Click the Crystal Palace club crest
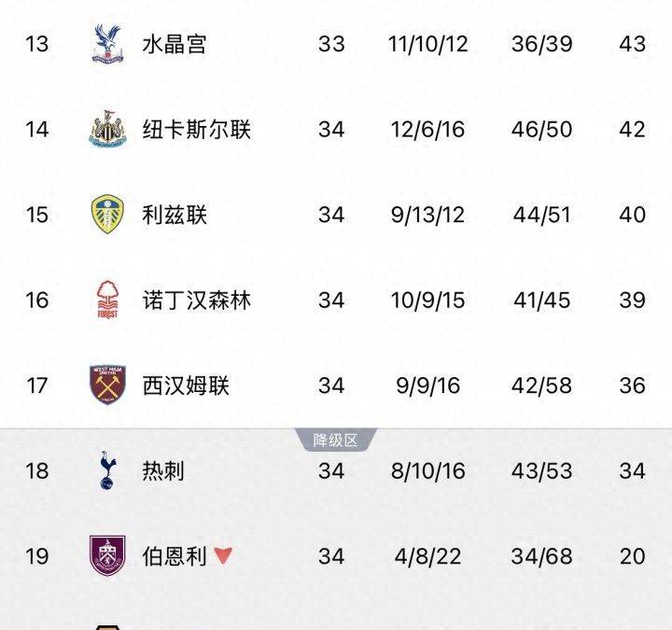 coord(107,44)
